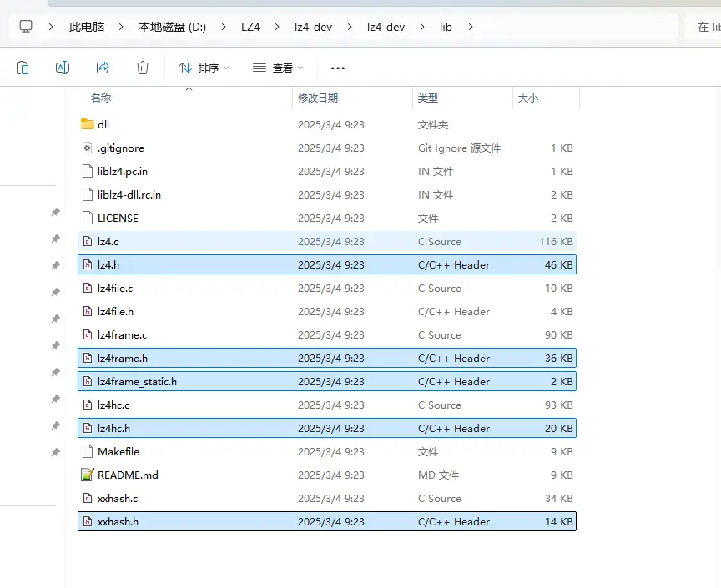Open the See more (...) toolbar menu
Image resolution: width=721 pixels, height=588 pixels.
click(338, 68)
